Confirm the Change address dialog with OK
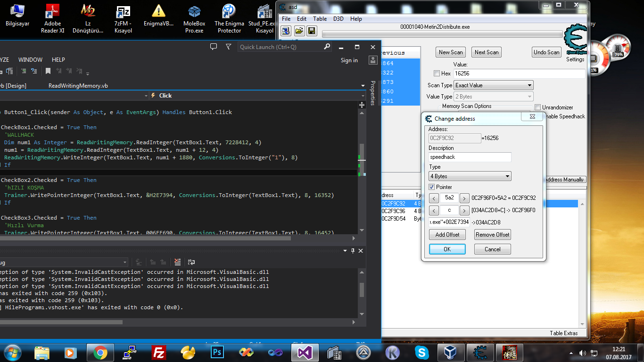644x362 pixels. pos(447,249)
